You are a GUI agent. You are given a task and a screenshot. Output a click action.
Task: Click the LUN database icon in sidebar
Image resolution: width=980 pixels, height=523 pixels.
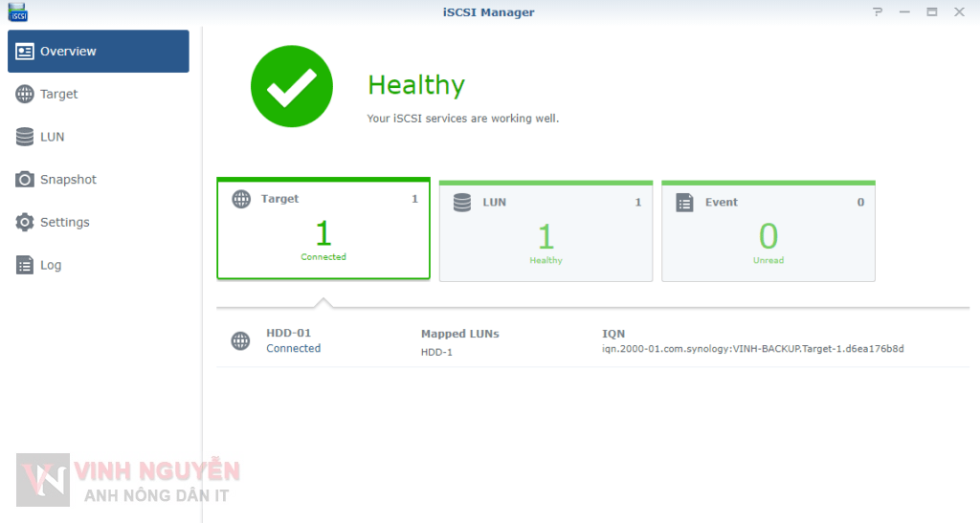click(25, 137)
